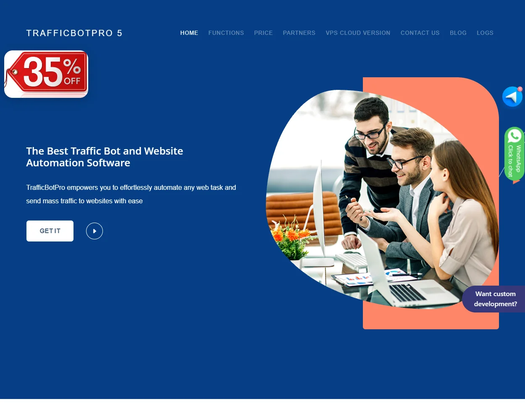Click the WhatsApp green phone icon
The image size is (525, 420).
(x=514, y=136)
